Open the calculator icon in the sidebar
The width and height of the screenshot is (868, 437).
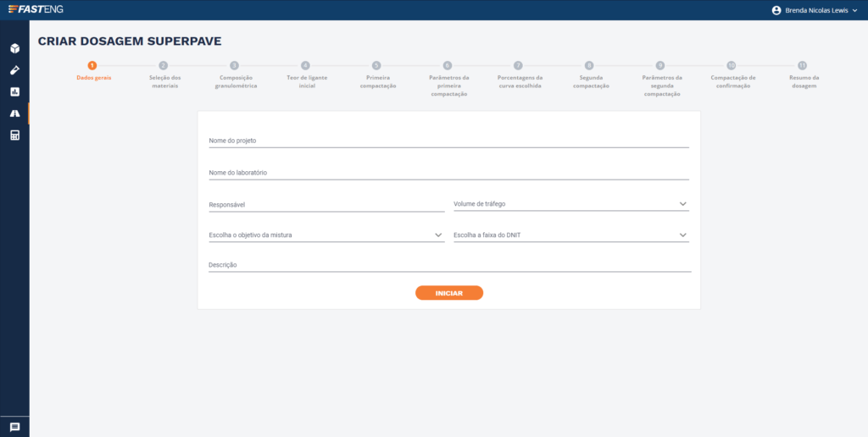click(14, 136)
